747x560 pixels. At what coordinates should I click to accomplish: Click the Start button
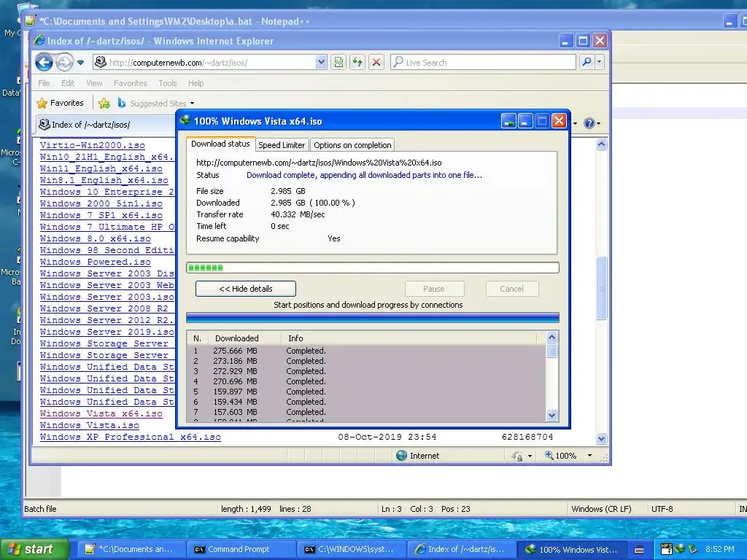[x=34, y=549]
